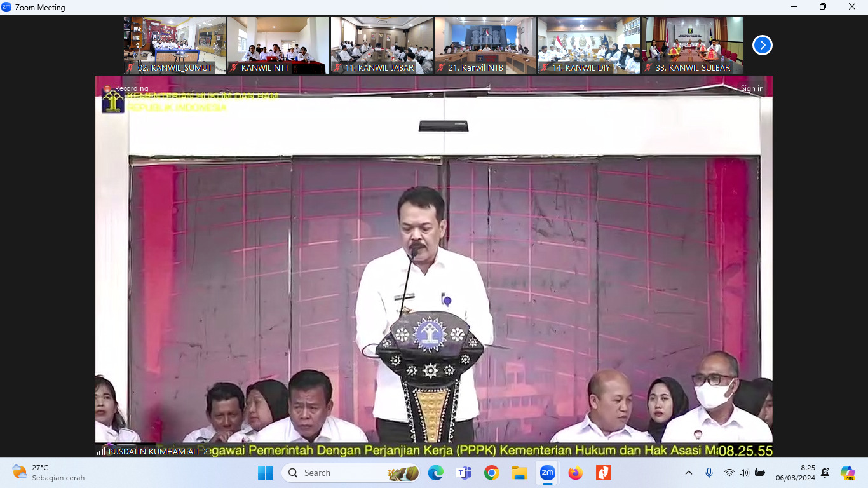
Task: Pick the 14. KANWIL DIY participant video
Action: click(x=589, y=44)
